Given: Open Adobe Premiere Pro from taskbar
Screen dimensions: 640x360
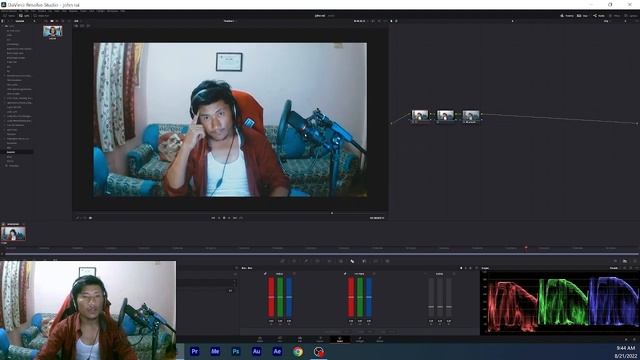Looking at the screenshot, I should click(195, 351).
